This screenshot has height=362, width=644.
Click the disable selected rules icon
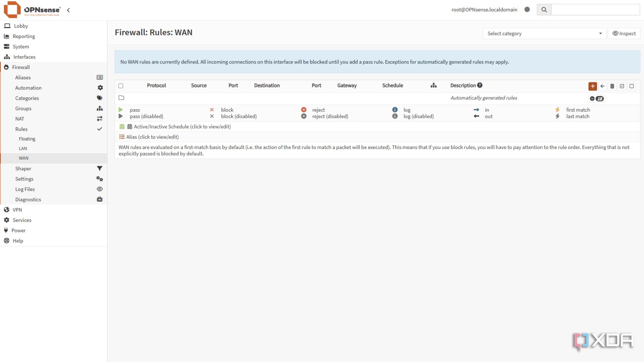632,86
